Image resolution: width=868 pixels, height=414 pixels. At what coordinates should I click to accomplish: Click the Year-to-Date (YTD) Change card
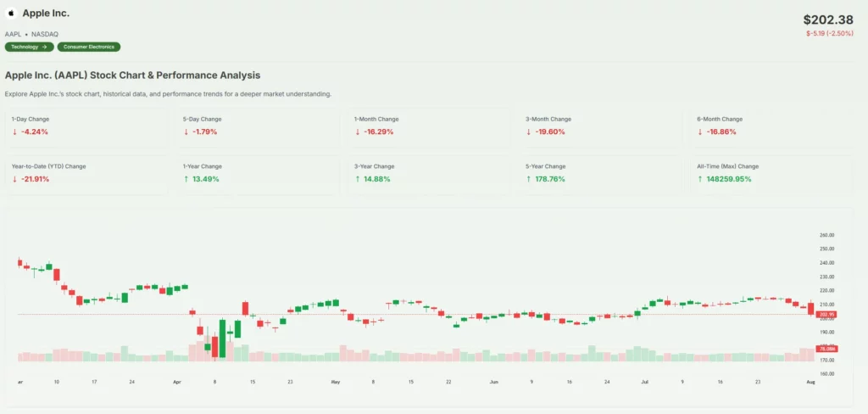pyautogui.click(x=88, y=173)
